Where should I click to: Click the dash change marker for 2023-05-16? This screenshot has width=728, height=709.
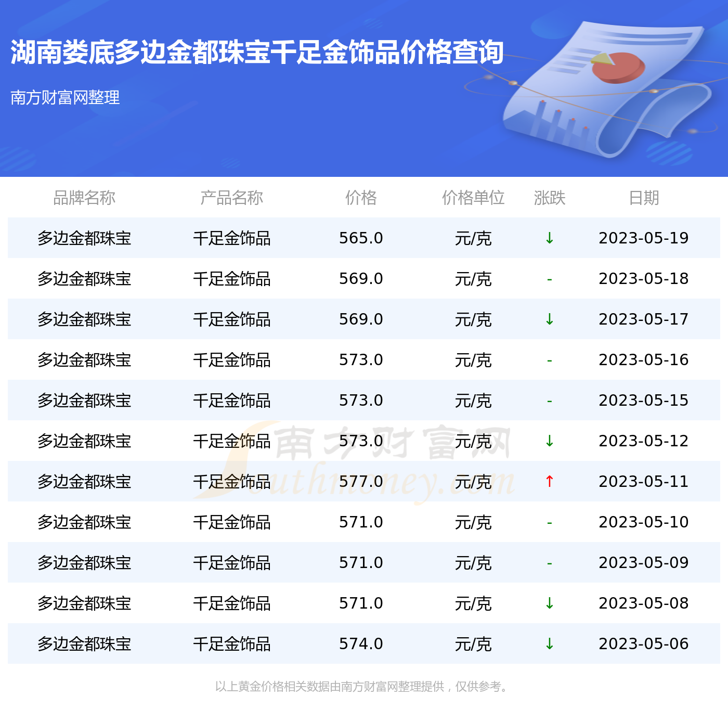point(549,361)
